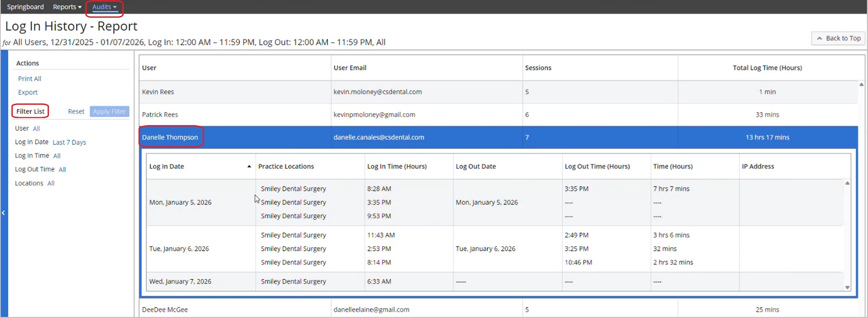Click the scroll-up arrow on the session table

coord(847,183)
